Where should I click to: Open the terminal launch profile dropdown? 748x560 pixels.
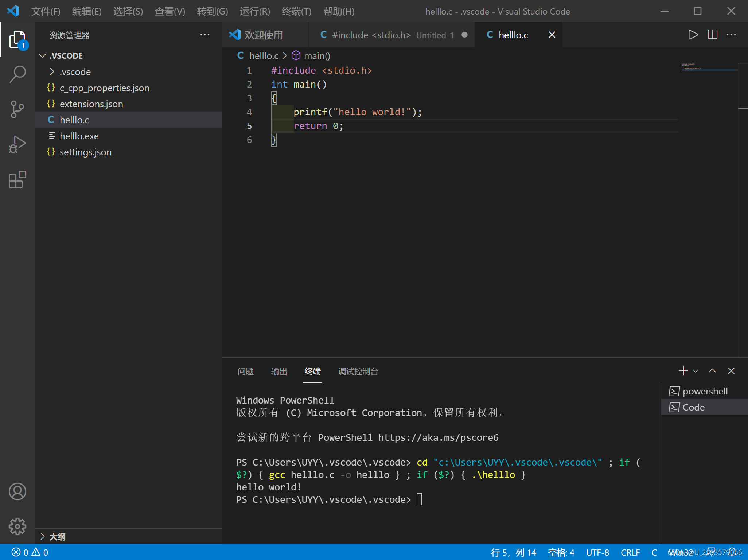[x=696, y=371]
